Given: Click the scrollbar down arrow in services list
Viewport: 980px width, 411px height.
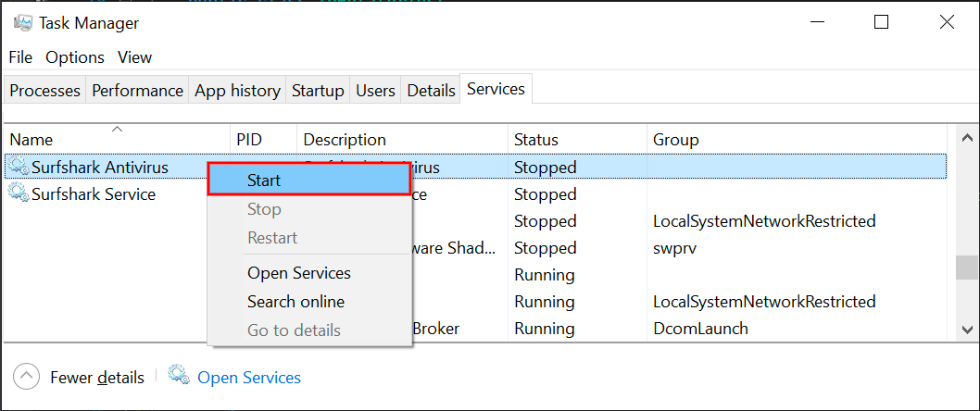Looking at the screenshot, I should 966,330.
